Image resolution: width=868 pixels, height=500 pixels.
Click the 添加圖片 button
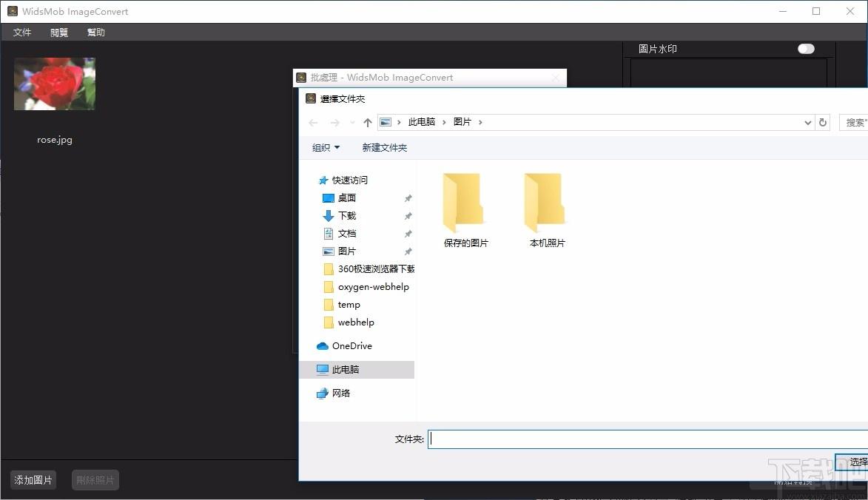(33, 479)
